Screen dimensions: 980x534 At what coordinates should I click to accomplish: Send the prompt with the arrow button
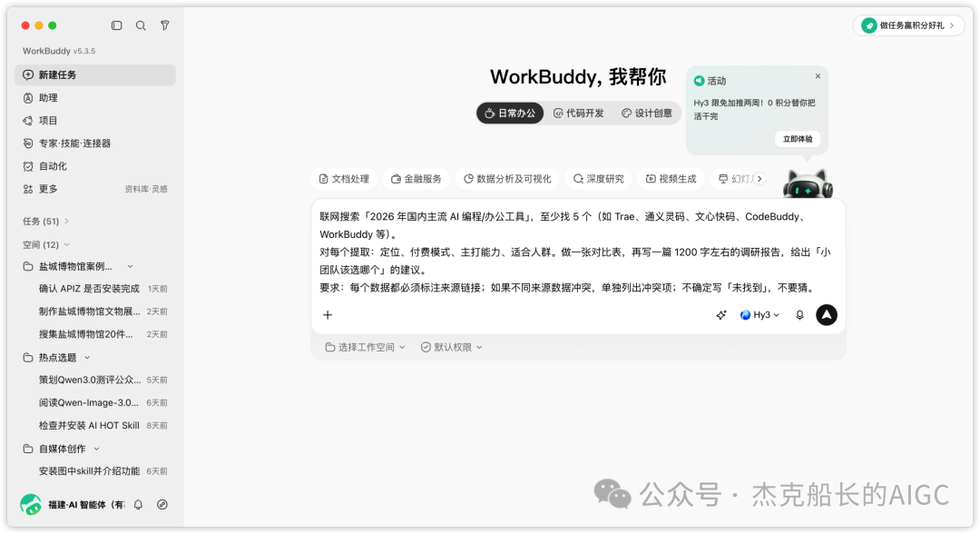point(827,315)
